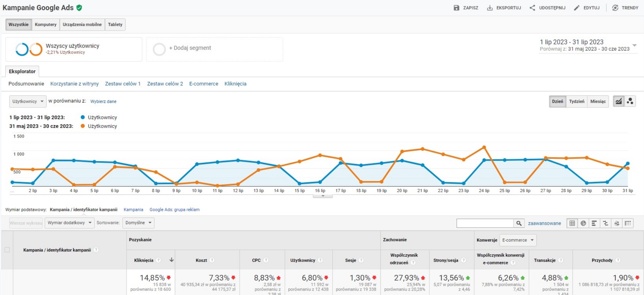644x295 pixels.
Task: Click the Edytuj pencil icon
Action: [x=577, y=8]
